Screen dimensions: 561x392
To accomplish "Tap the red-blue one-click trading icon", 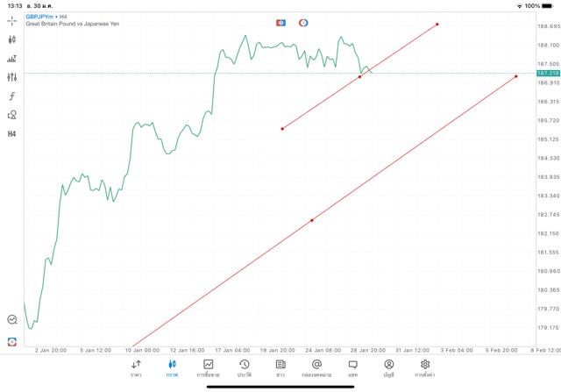I will pos(280,22).
